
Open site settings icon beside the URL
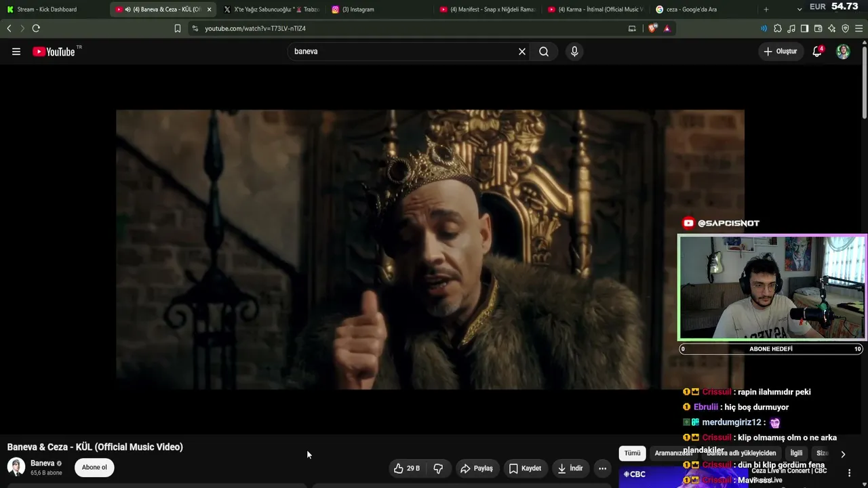click(195, 28)
